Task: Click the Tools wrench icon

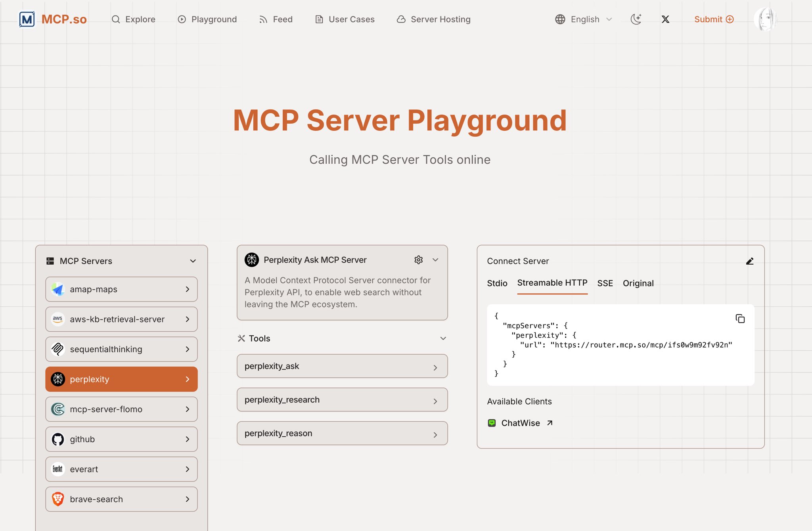Action: pos(241,338)
